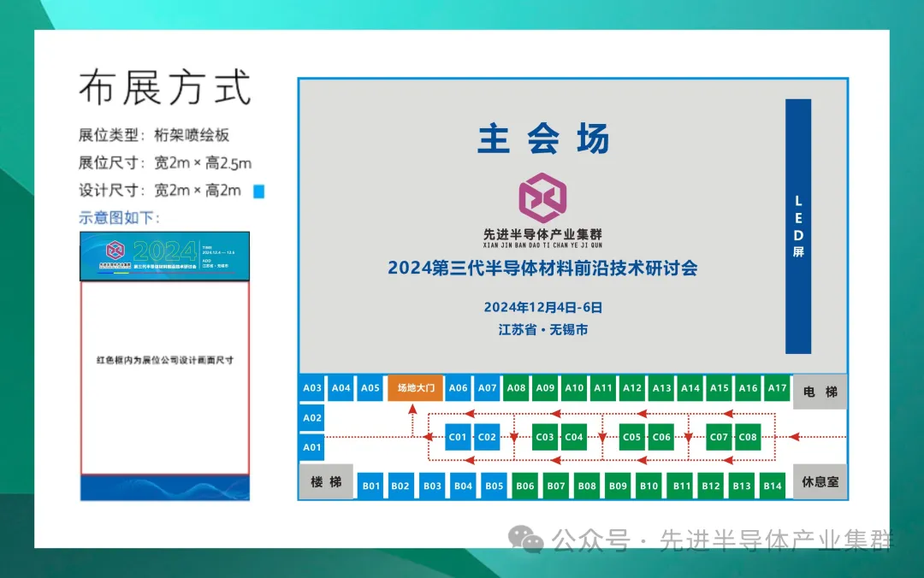This screenshot has height=578, width=924.
Task: Click the WeChat icon in the watermark
Action: 525,540
